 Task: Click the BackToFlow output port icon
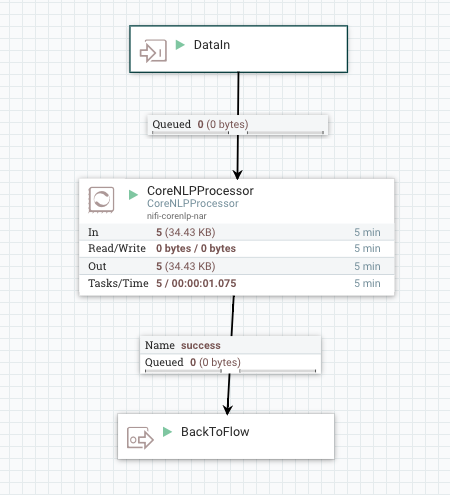[140, 438]
